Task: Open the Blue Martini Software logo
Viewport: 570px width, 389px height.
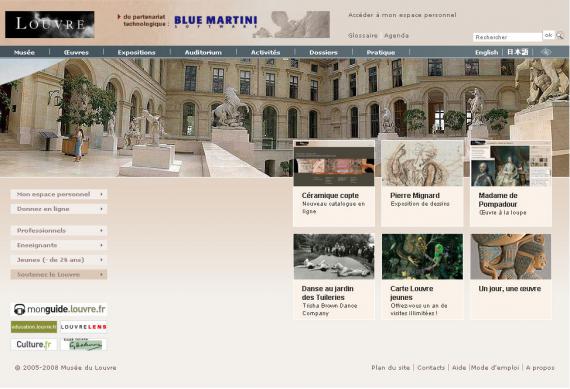Action: (216, 22)
